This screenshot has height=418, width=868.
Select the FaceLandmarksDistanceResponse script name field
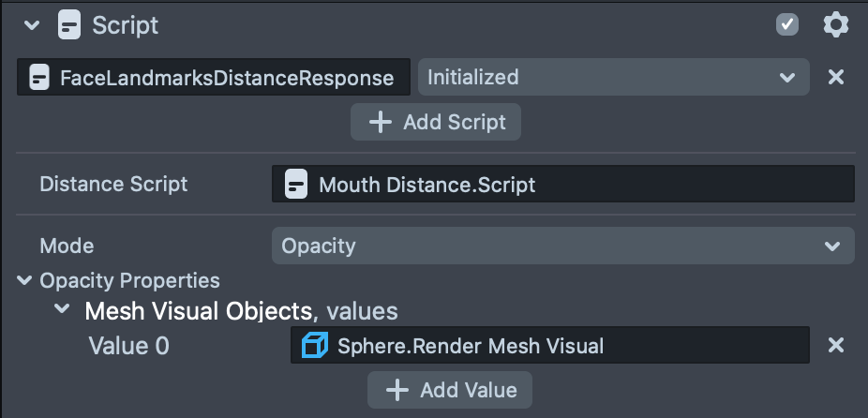(225, 78)
